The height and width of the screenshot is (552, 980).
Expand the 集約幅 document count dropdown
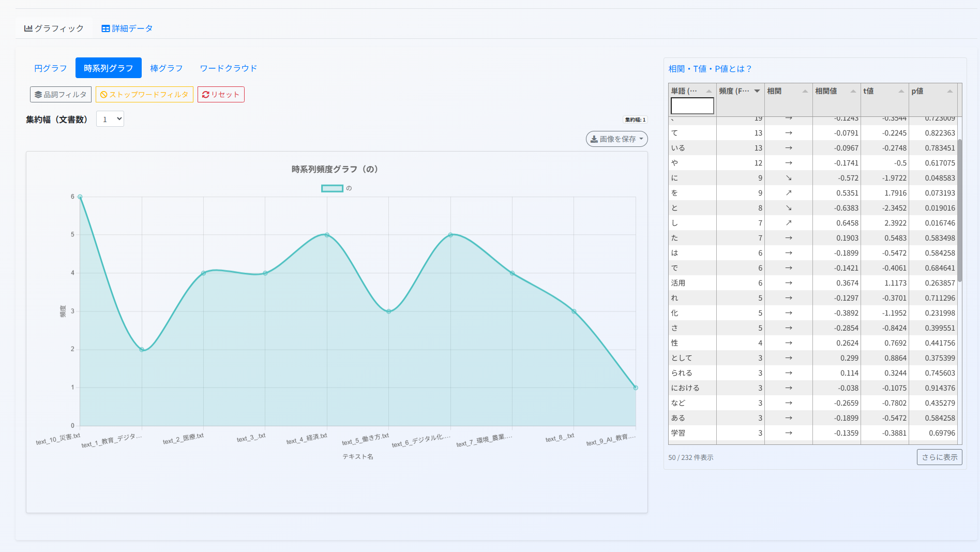tap(110, 119)
